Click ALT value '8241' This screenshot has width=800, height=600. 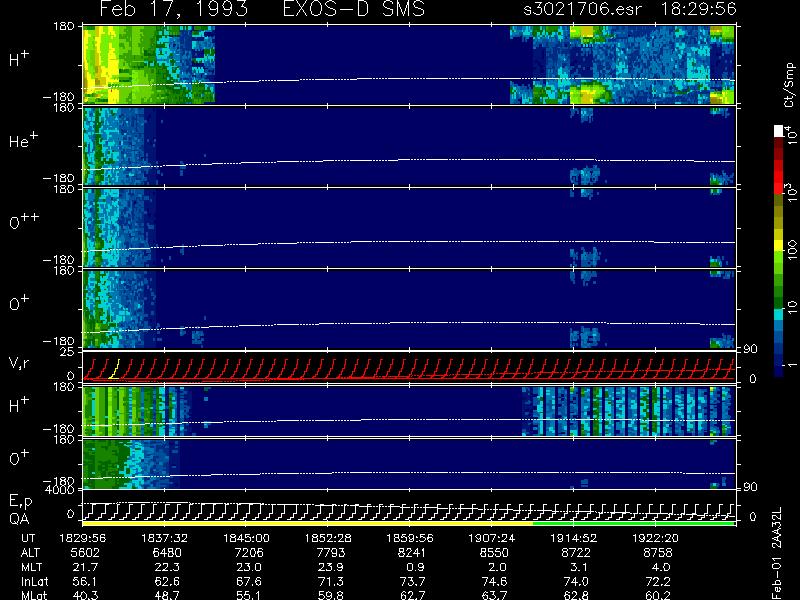click(412, 553)
